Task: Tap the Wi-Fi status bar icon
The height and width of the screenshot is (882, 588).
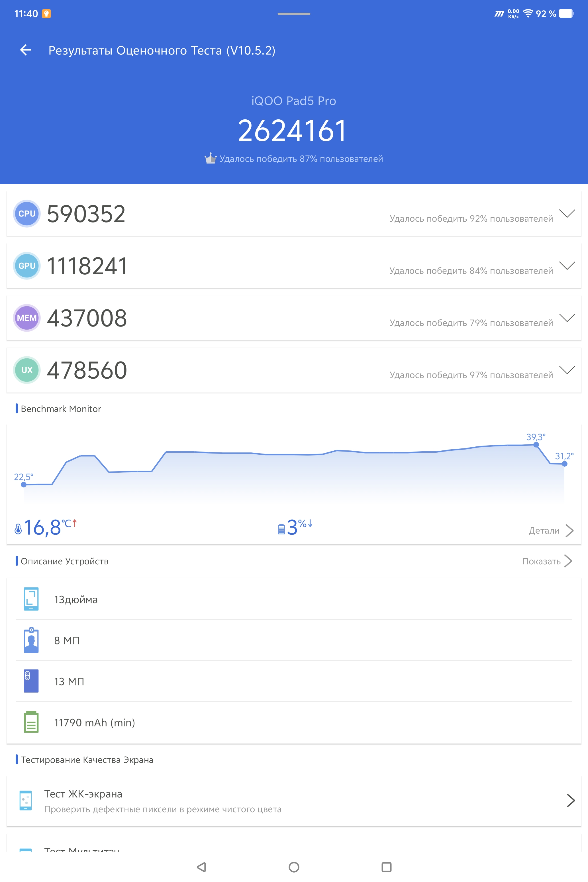Action: 528,13
